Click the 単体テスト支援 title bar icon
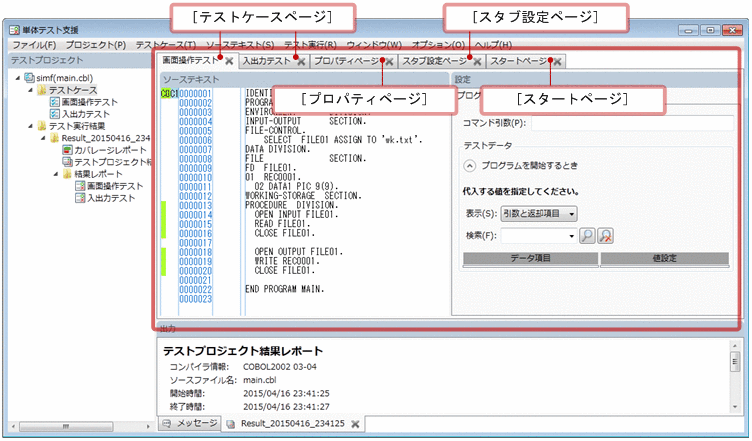Screen dimensions: 752x441 point(15,30)
